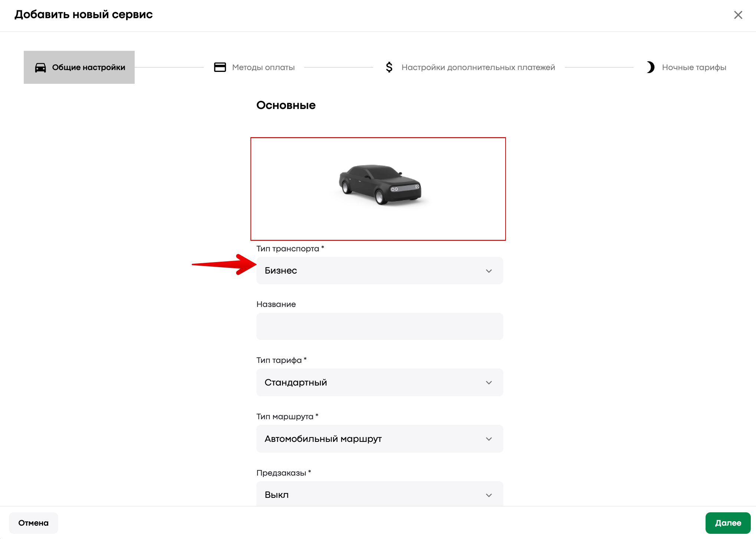This screenshot has height=539, width=756.
Task: Open the Бизнес transport type dropdown
Action: point(379,271)
